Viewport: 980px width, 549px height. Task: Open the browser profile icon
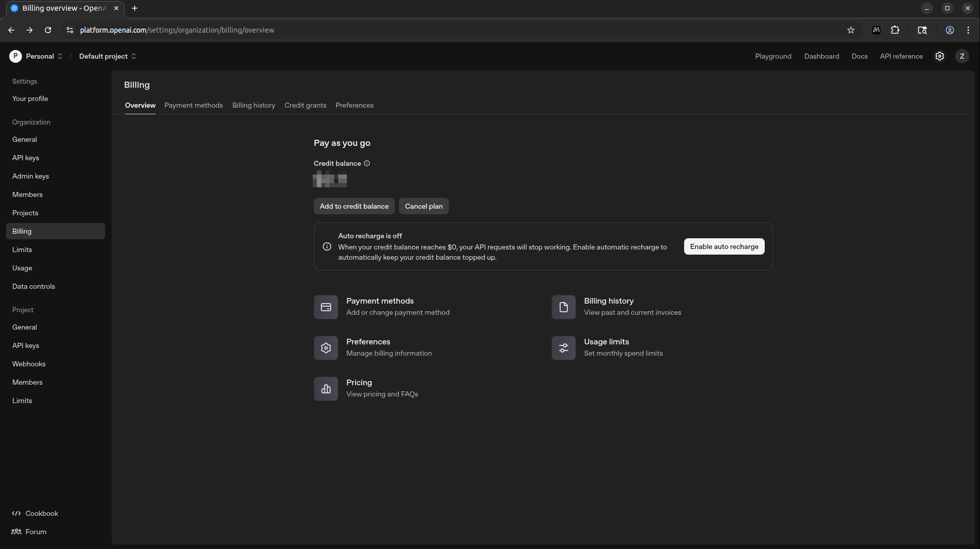point(950,30)
